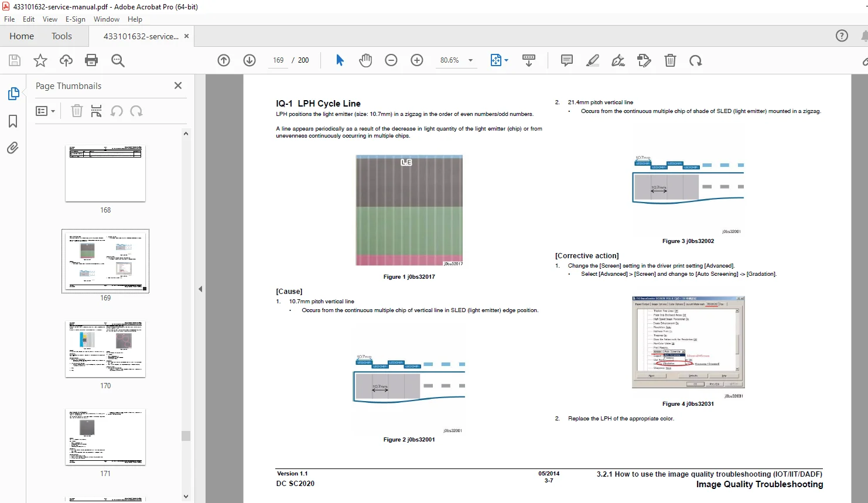Open the Edit menu

29,19
